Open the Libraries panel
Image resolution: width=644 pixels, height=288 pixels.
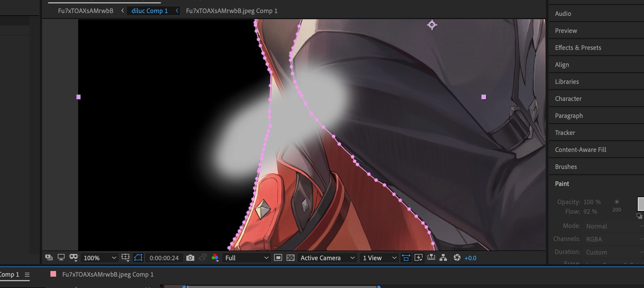[x=596, y=82]
